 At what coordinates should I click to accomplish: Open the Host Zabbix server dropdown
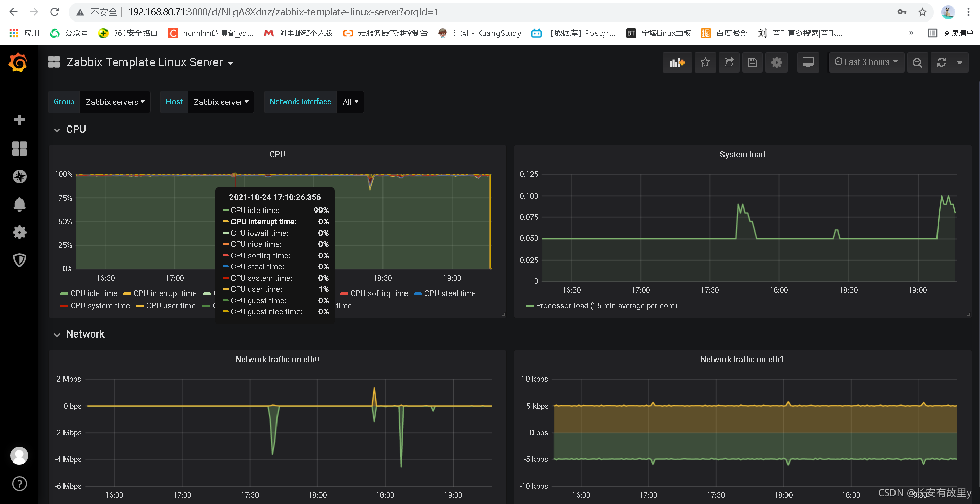(x=221, y=102)
